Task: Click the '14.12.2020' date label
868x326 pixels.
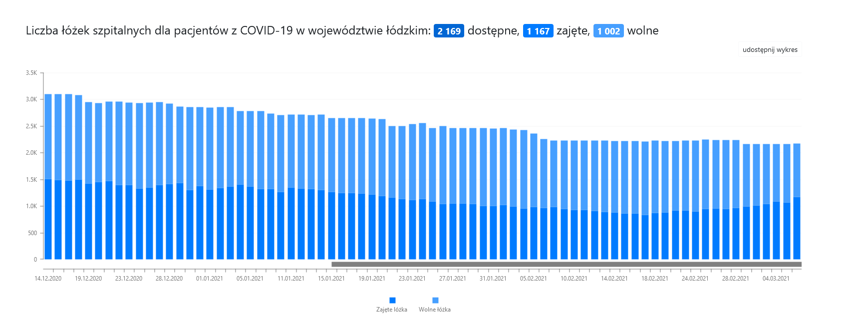Action: 48,279
